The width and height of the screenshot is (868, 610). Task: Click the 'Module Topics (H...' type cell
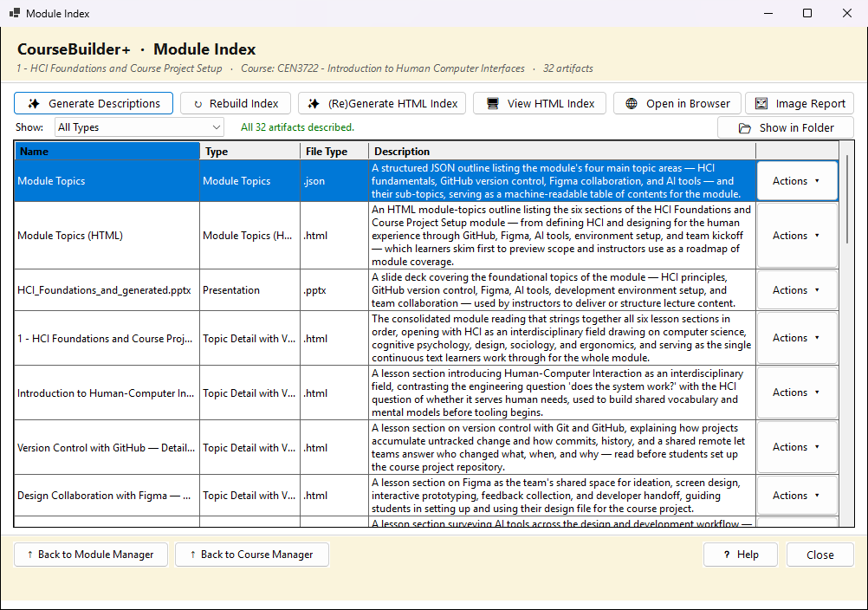tap(250, 236)
